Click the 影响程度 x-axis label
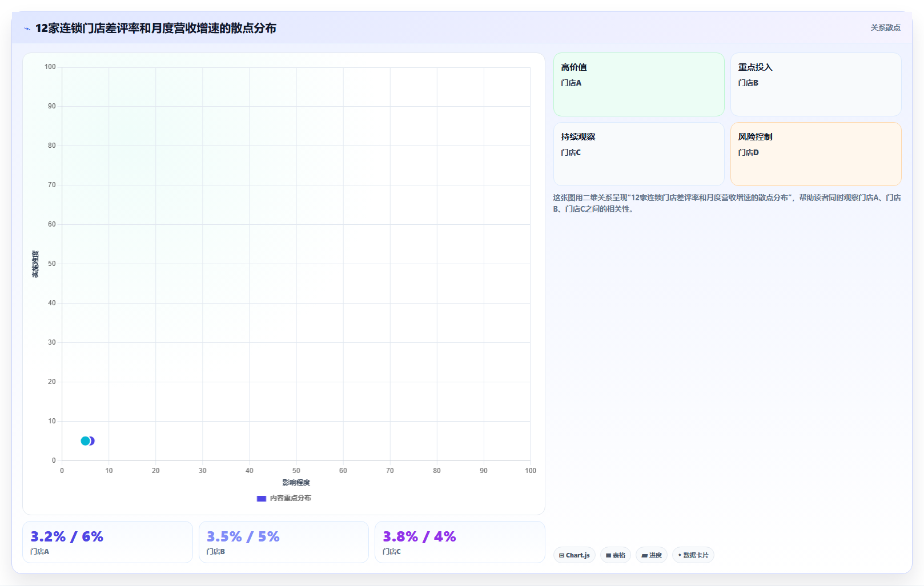Screen dimensions: 924x586 click(296, 483)
